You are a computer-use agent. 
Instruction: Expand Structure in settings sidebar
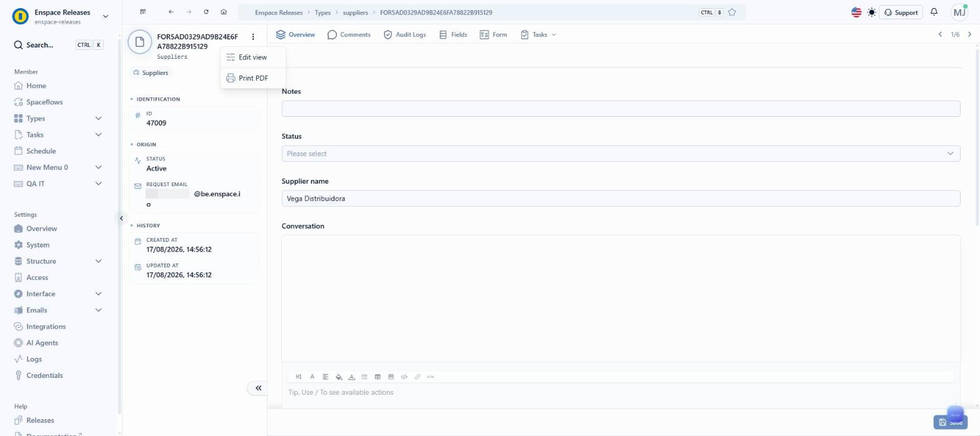(98, 261)
